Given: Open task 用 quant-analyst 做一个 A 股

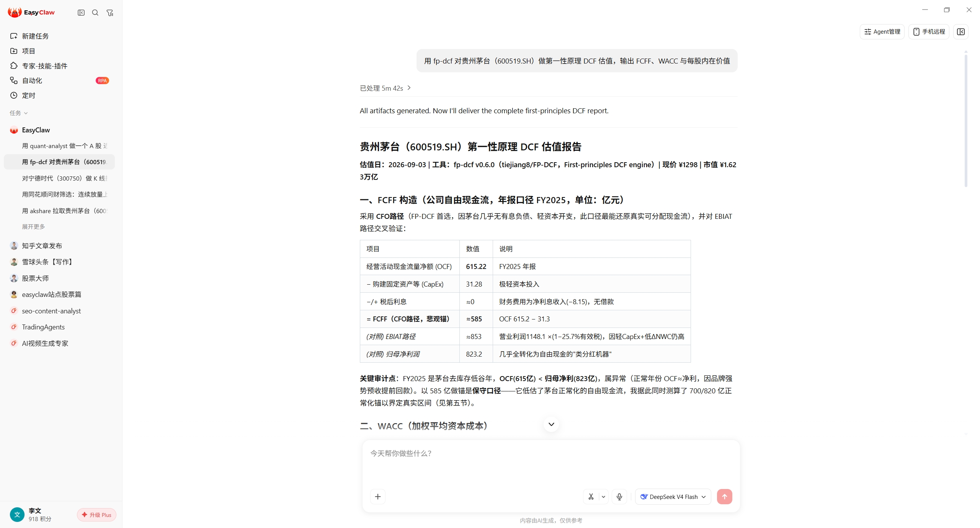Looking at the screenshot, I should click(x=59, y=146).
